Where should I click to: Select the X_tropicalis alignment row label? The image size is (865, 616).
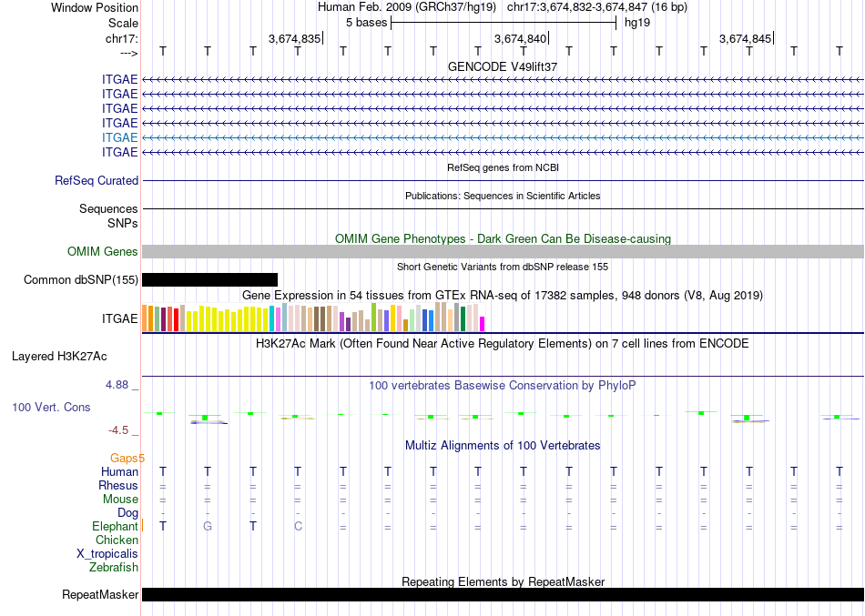107,554
